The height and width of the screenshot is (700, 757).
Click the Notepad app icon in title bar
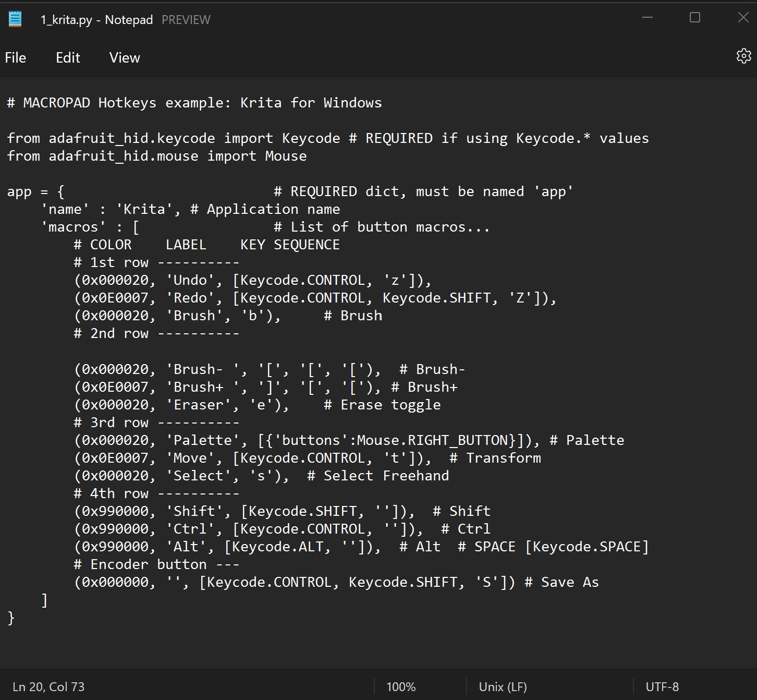tap(15, 19)
